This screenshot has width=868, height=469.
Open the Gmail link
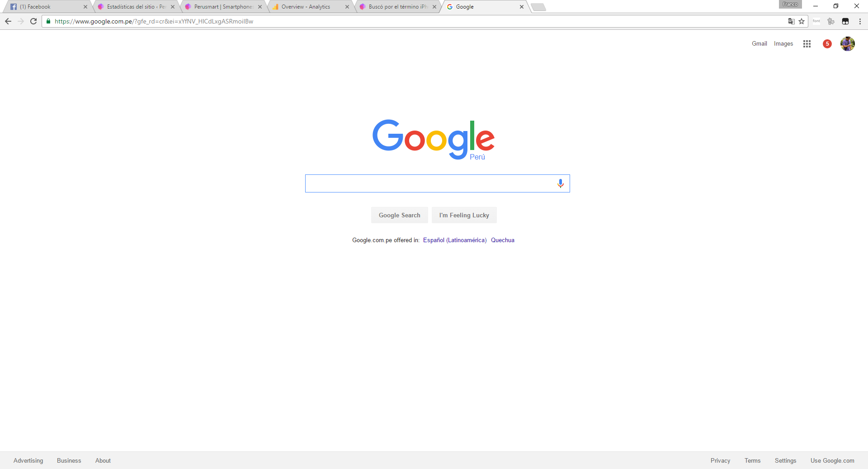click(759, 44)
